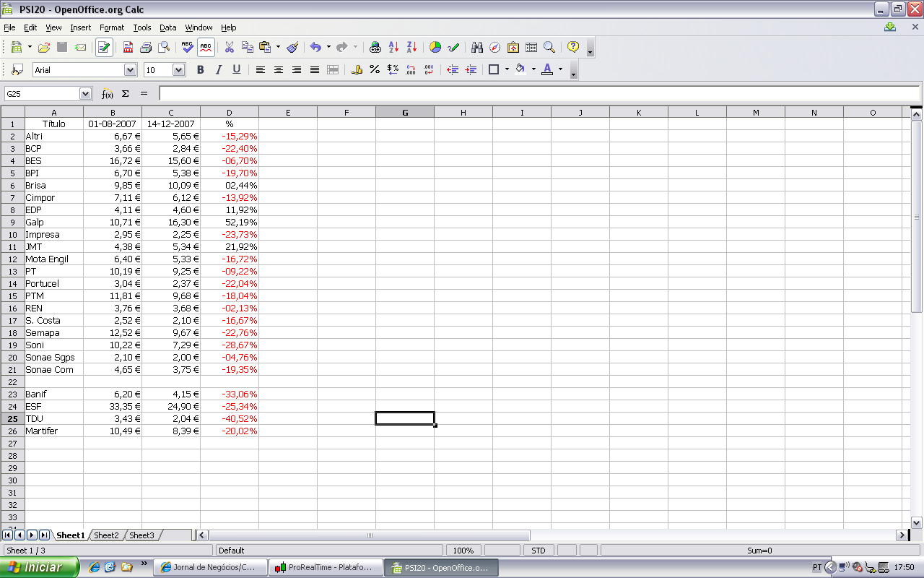Screen dimensions: 924x578
Task: Open the font name dropdown
Action: pyautogui.click(x=131, y=70)
